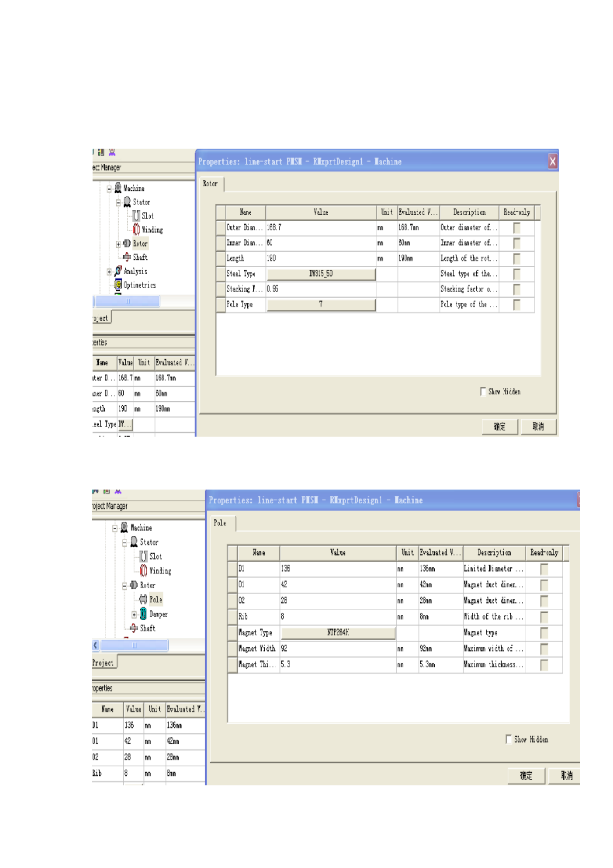The height and width of the screenshot is (868, 613).
Task: Expand the Damper node in lower tree
Action: click(134, 615)
